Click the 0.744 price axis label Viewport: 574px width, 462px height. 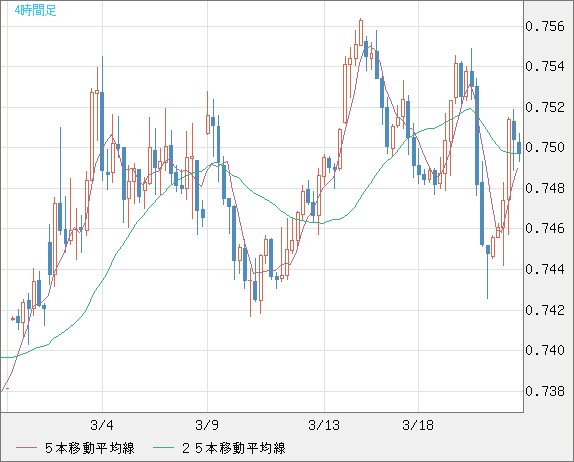[x=545, y=269]
